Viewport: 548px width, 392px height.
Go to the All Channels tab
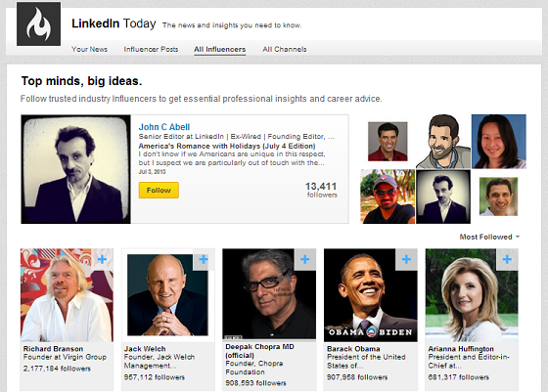[x=285, y=49]
